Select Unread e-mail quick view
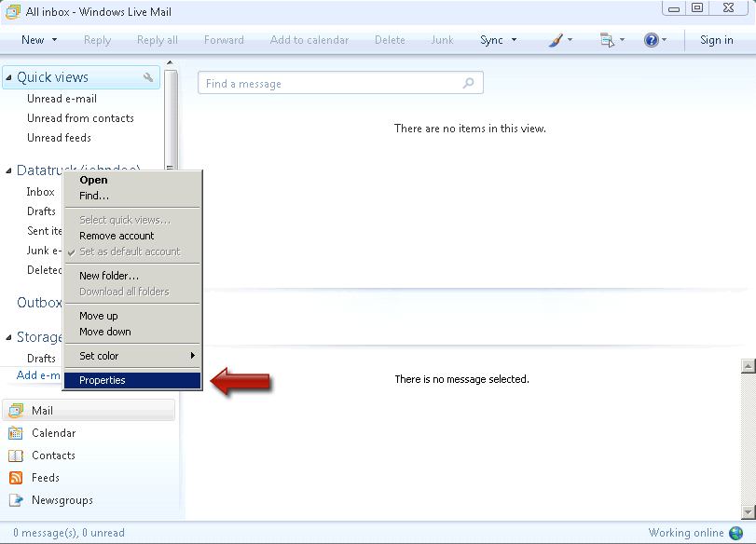 coord(62,99)
